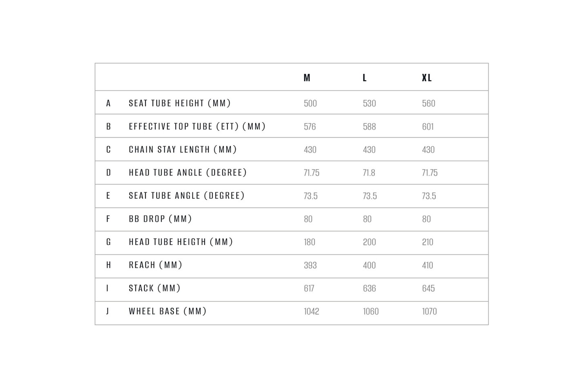Click the stack value 636
The height and width of the screenshot is (387, 588).
(369, 288)
